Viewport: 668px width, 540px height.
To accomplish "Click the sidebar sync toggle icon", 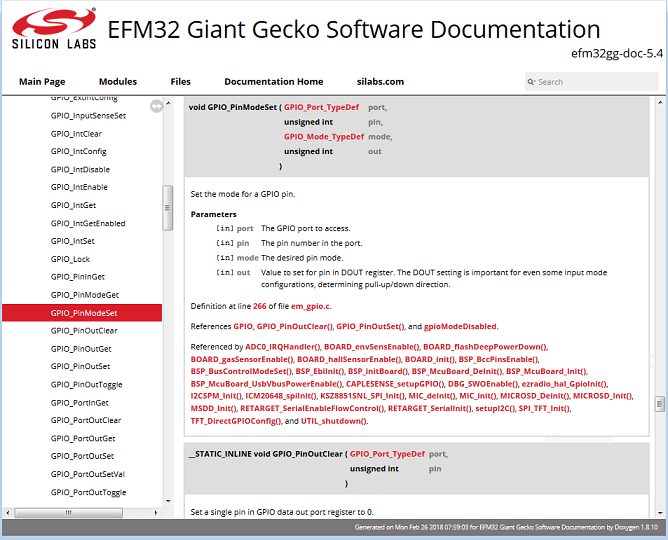I will coord(156,106).
